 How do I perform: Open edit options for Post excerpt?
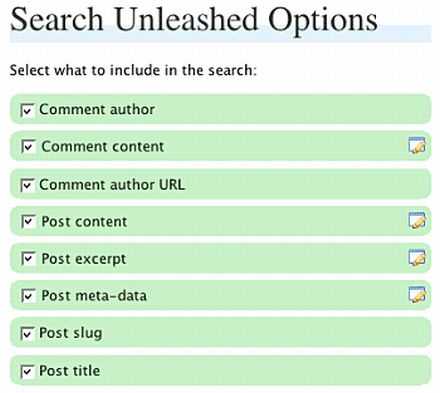[x=417, y=258]
